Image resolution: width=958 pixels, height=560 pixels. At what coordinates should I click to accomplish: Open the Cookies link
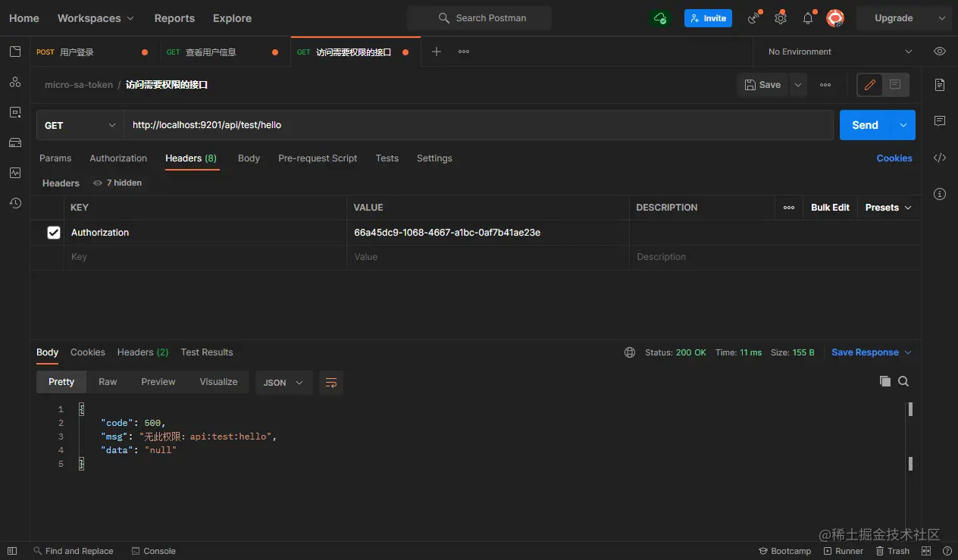(894, 158)
